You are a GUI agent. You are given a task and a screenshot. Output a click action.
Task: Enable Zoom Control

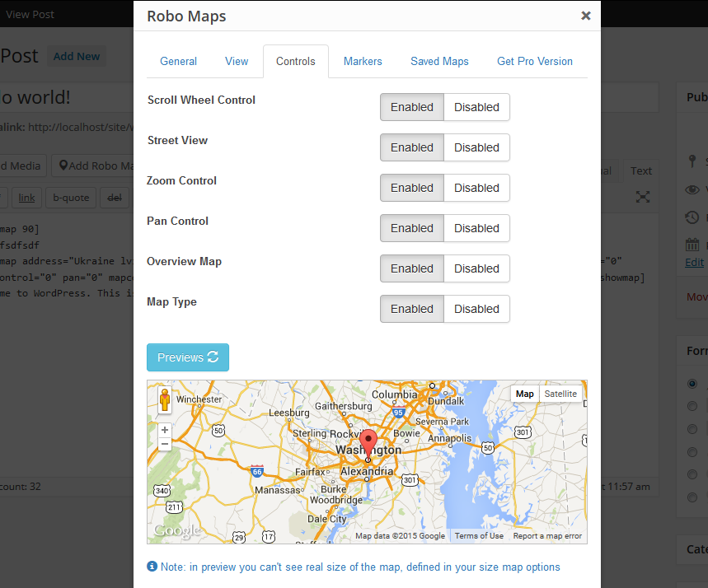pyautogui.click(x=412, y=188)
